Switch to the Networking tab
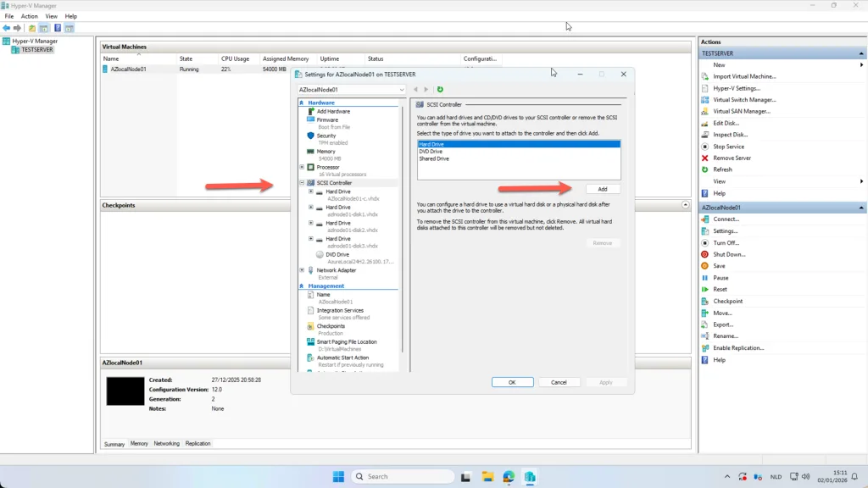Viewport: 868px width, 488px height. (166, 443)
